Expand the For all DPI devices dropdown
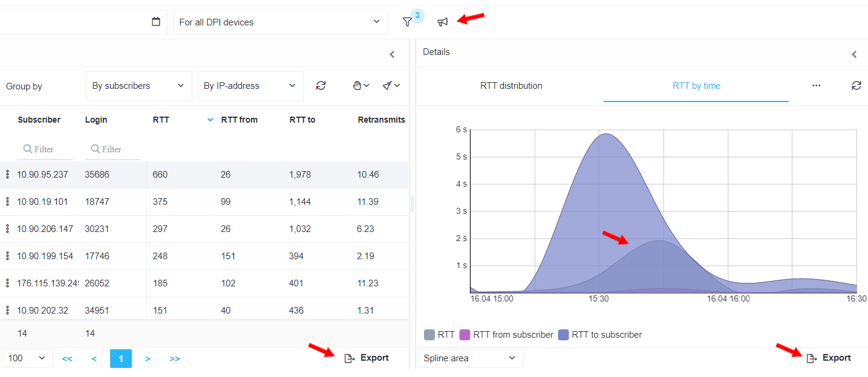The width and height of the screenshot is (868, 377). tap(280, 22)
